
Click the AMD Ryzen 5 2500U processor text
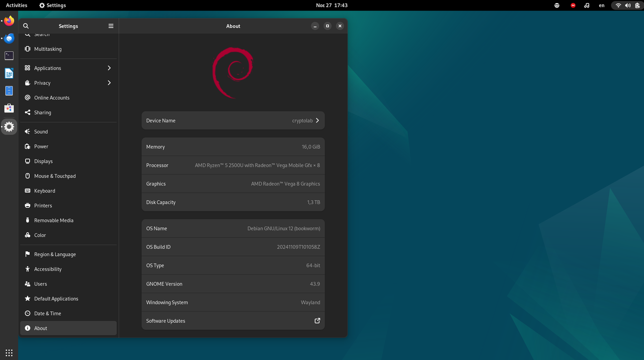click(258, 165)
